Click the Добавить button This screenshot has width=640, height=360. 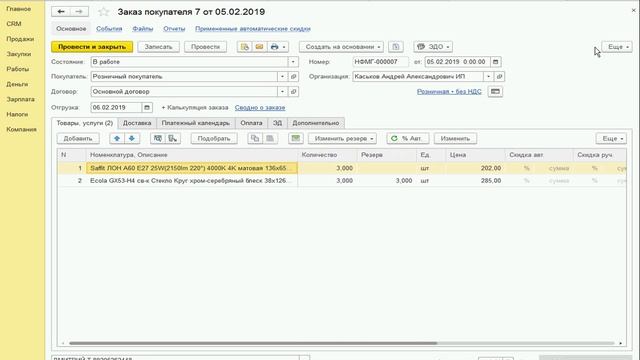tap(78, 138)
